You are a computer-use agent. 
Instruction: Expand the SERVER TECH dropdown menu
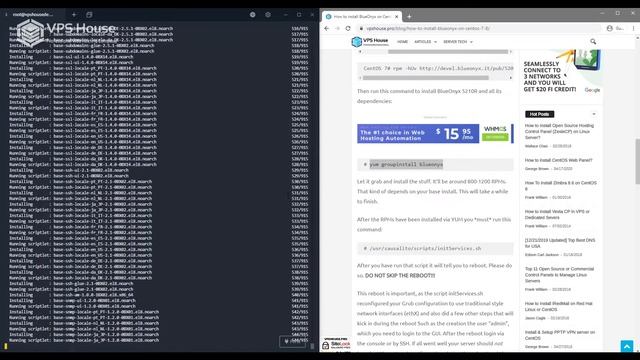[x=458, y=42]
